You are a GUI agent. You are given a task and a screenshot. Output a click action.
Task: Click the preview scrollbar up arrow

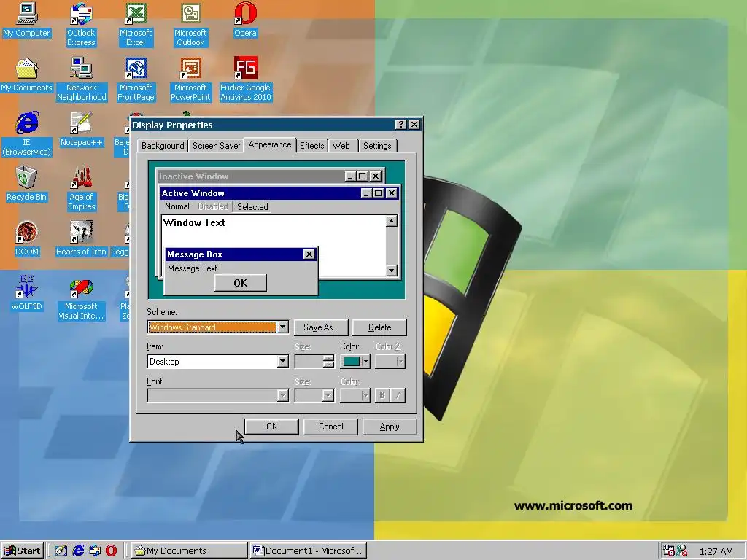[392, 221]
